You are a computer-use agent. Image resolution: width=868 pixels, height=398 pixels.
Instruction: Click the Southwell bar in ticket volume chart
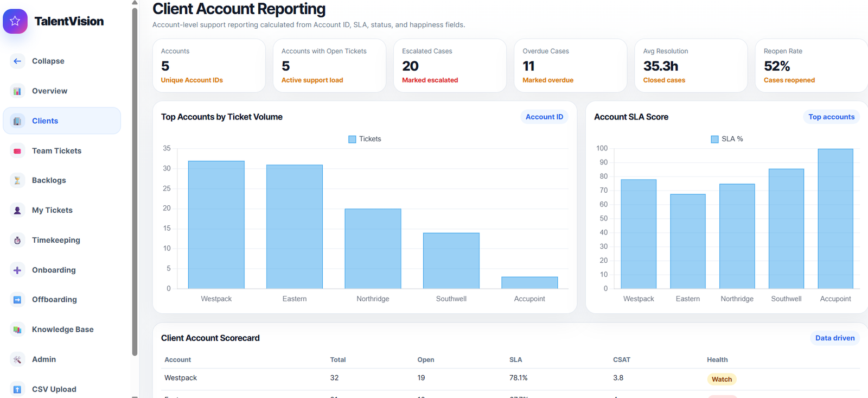point(451,261)
